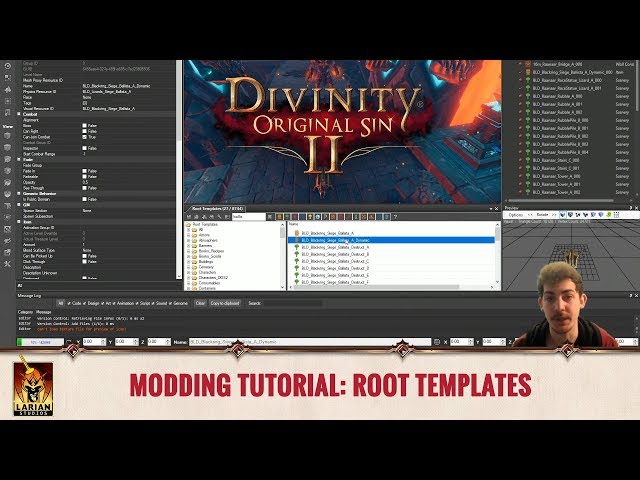
Task: Toggle the Click Through checkbox
Action: point(84,262)
